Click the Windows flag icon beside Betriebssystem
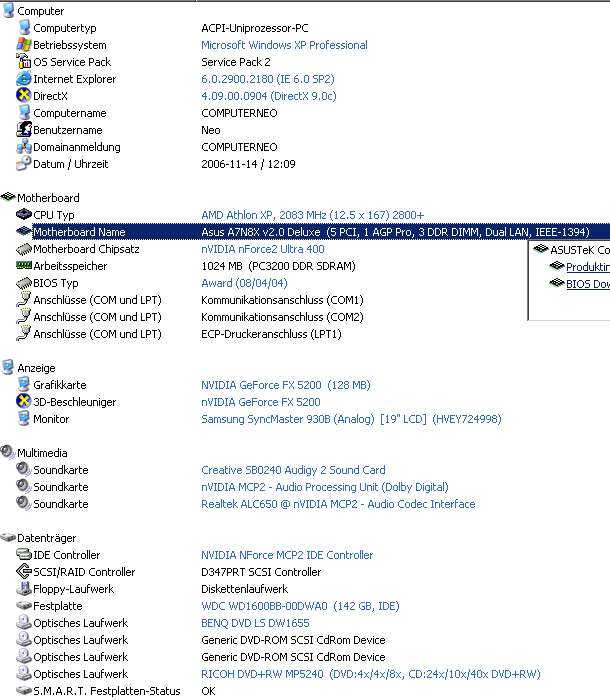The width and height of the screenshot is (610, 700). 24,45
